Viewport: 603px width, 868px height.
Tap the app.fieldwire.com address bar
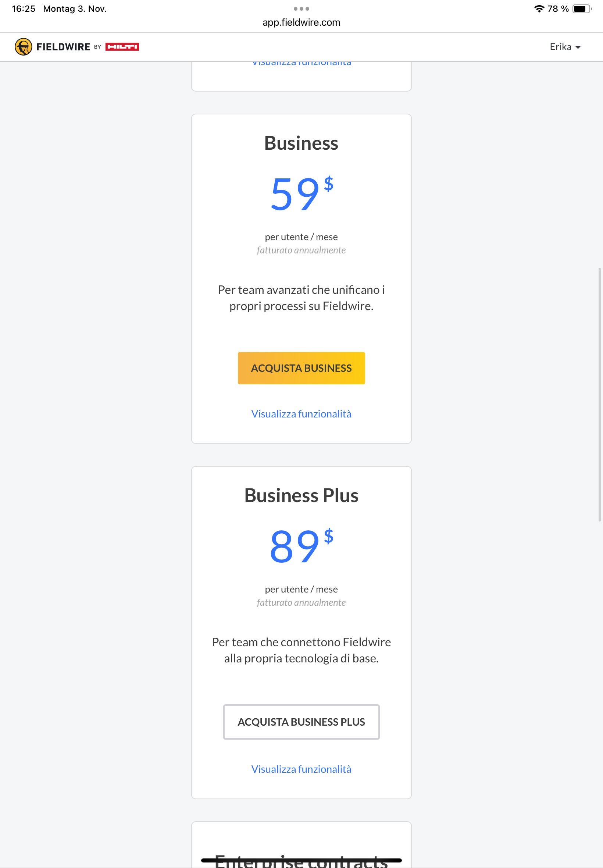(301, 23)
